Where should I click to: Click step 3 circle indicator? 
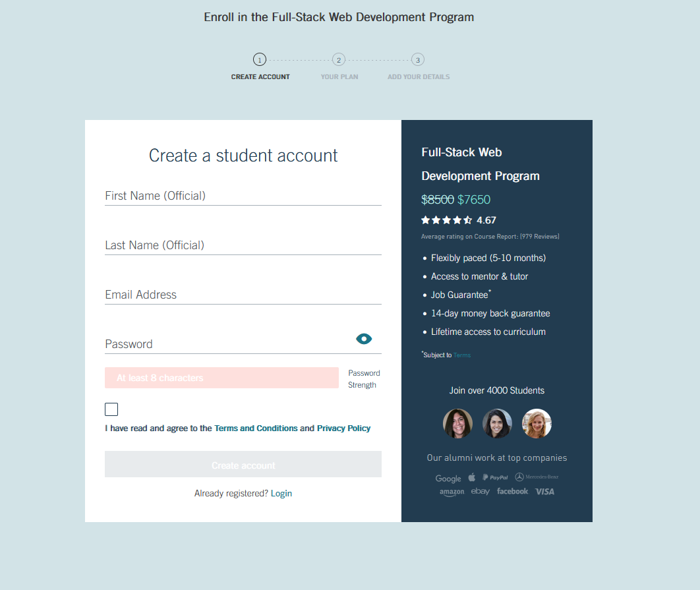(x=418, y=60)
